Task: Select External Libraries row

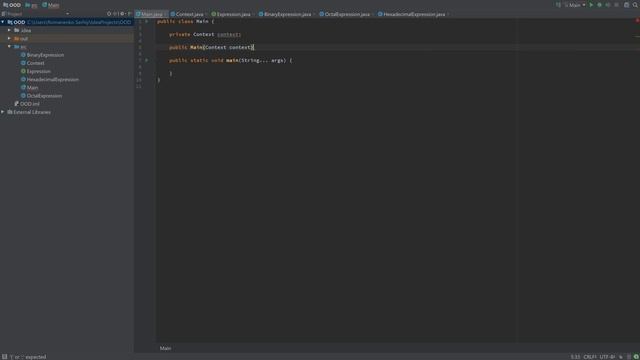Action: (67, 112)
